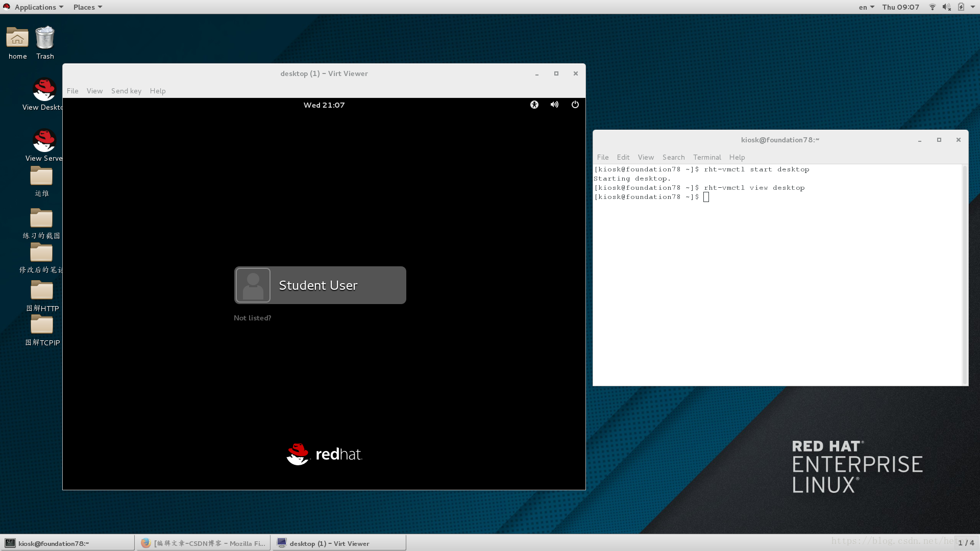Click the "rht-vmctl start desktop" command line

click(x=756, y=169)
